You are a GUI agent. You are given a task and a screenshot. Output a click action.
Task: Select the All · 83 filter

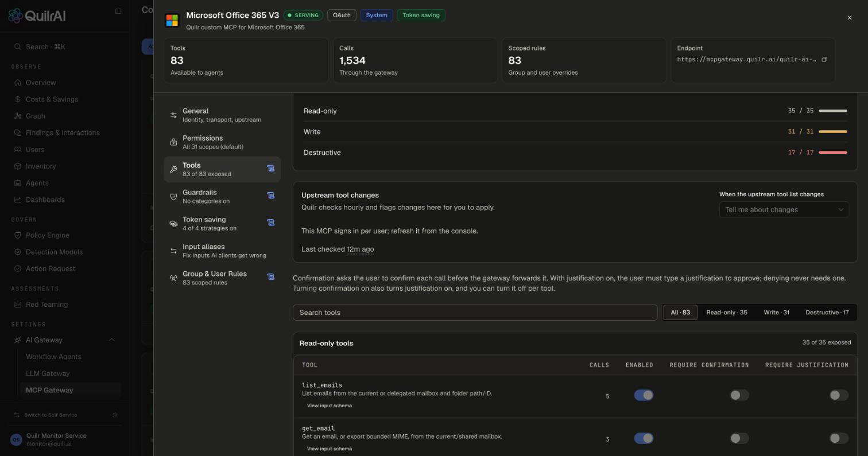680,313
